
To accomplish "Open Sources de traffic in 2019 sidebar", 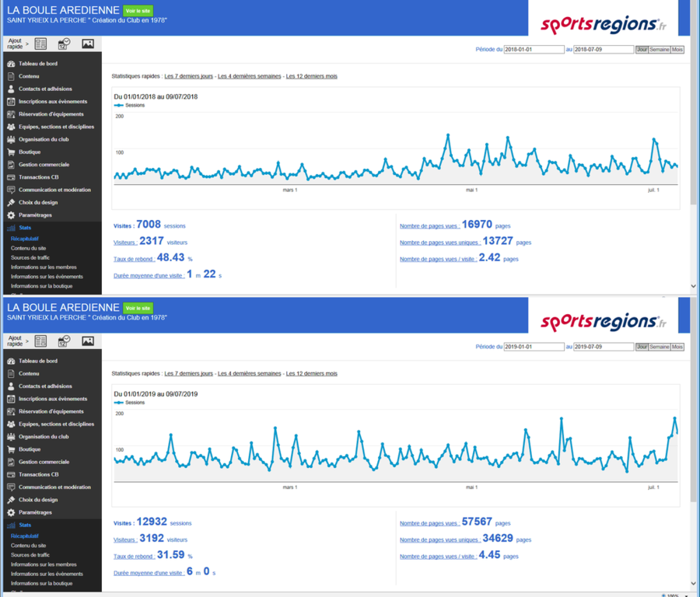I will click(x=30, y=555).
